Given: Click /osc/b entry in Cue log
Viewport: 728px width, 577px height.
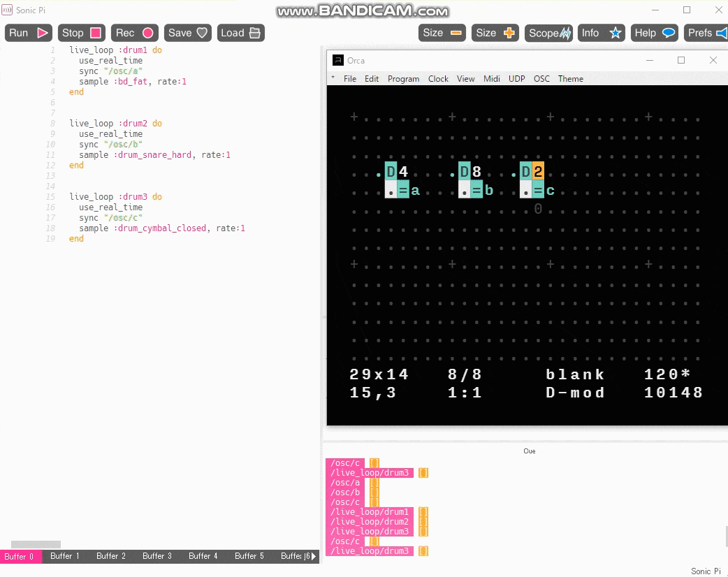Looking at the screenshot, I should click(345, 492).
